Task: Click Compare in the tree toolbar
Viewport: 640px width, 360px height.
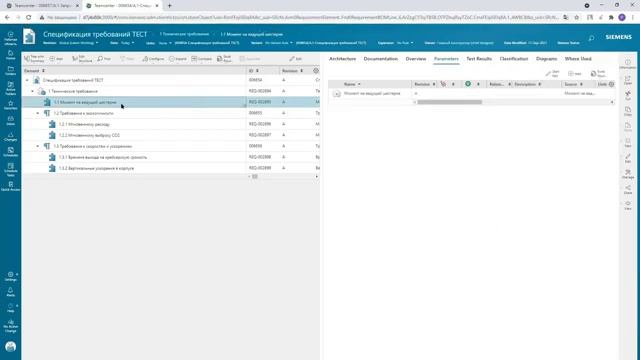Action: (x=202, y=59)
